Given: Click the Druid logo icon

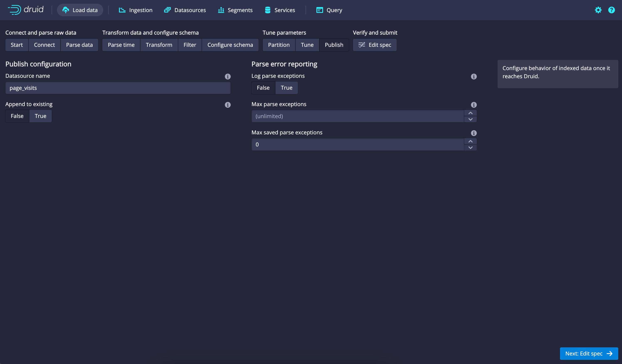Looking at the screenshot, I should [14, 10].
